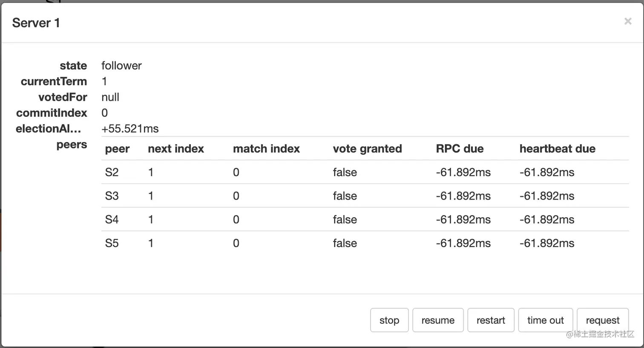The image size is (644, 348).
Task: Click the resume button
Action: point(437,320)
